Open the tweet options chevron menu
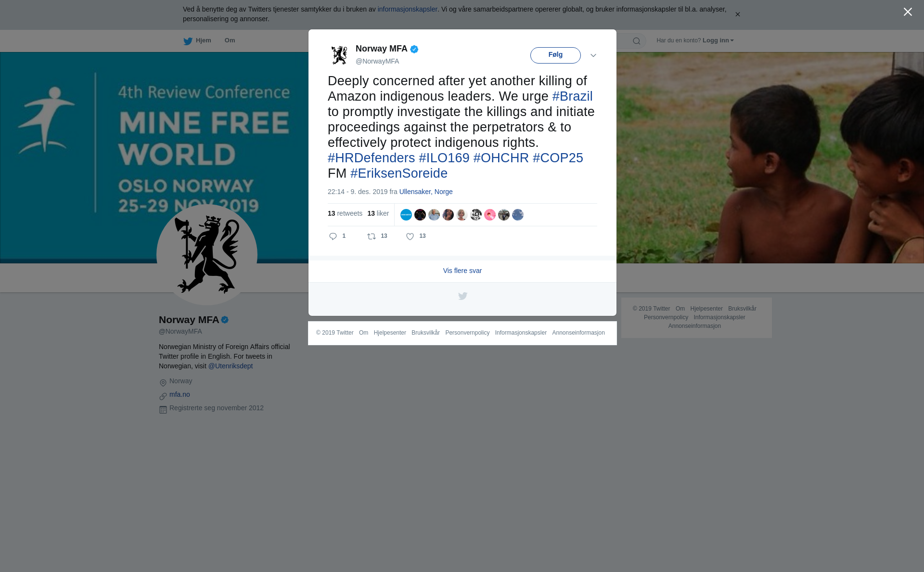This screenshot has width=924, height=572. pos(593,55)
